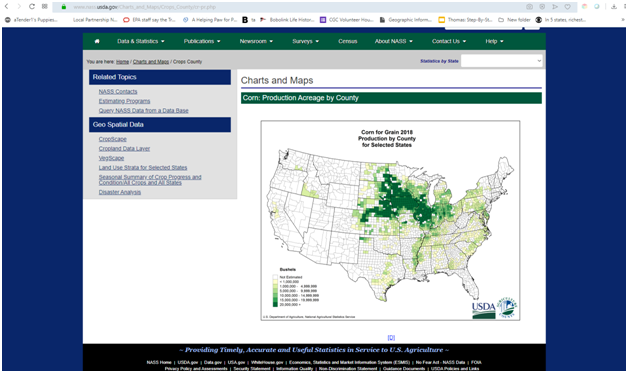Open the Statistics by State dropdown

click(501, 61)
